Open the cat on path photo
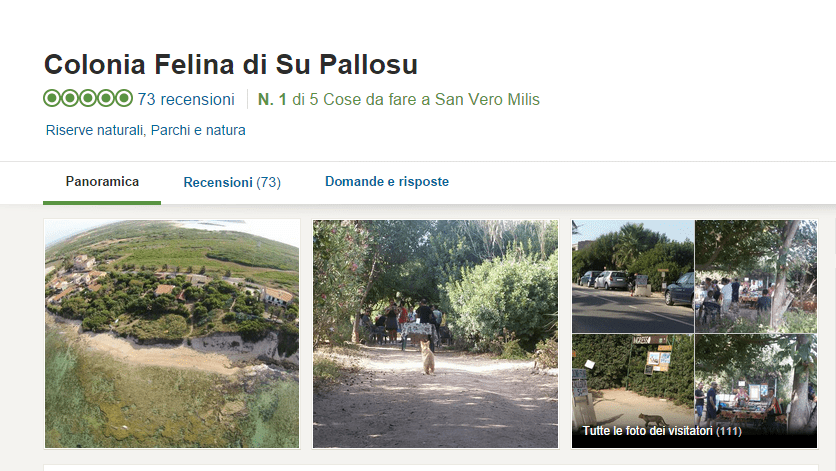Screen dimensions: 836x471 coord(435,333)
